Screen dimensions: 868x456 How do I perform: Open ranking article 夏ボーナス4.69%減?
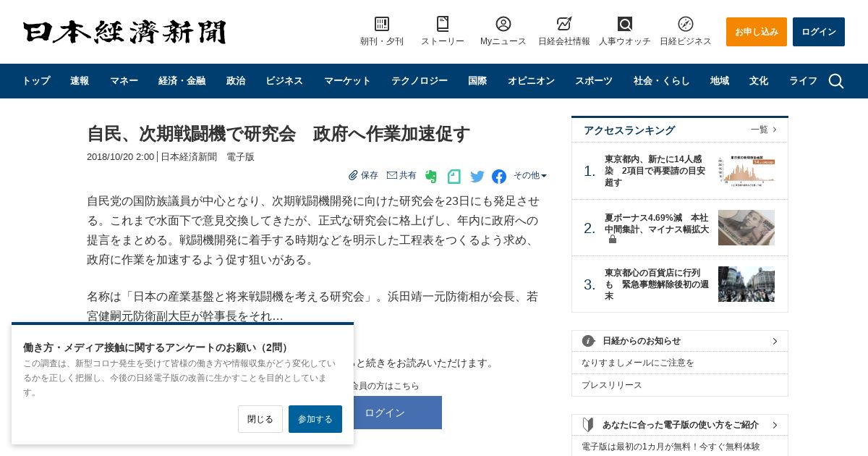pyautogui.click(x=657, y=223)
